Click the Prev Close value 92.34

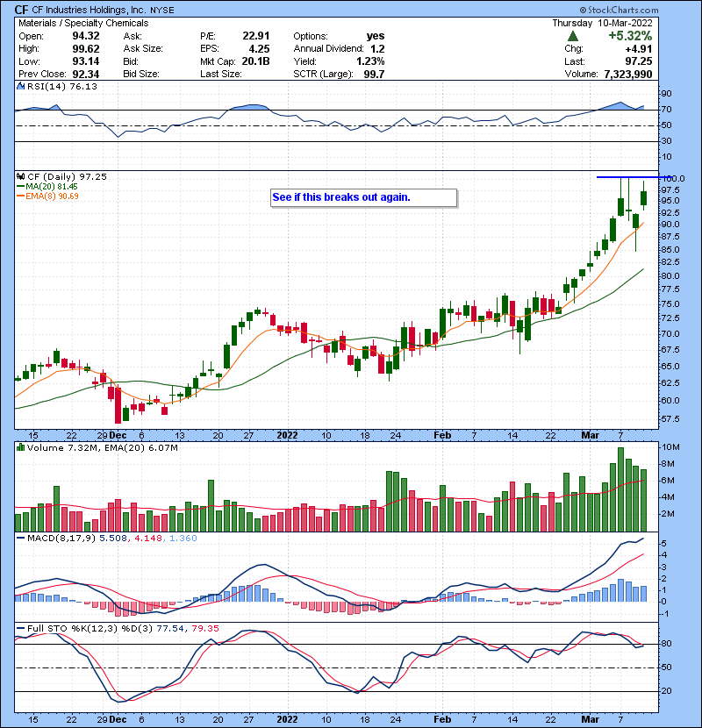tap(86, 74)
